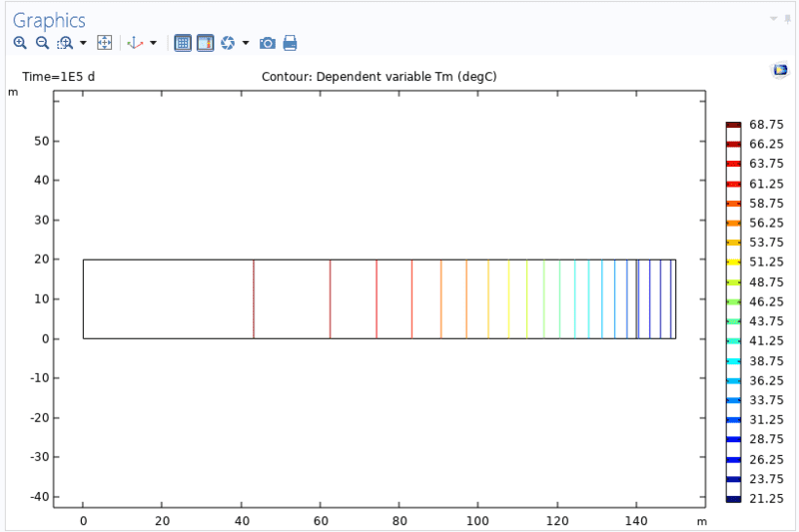Click the 21.25 dark blue legend swatch

point(733,499)
